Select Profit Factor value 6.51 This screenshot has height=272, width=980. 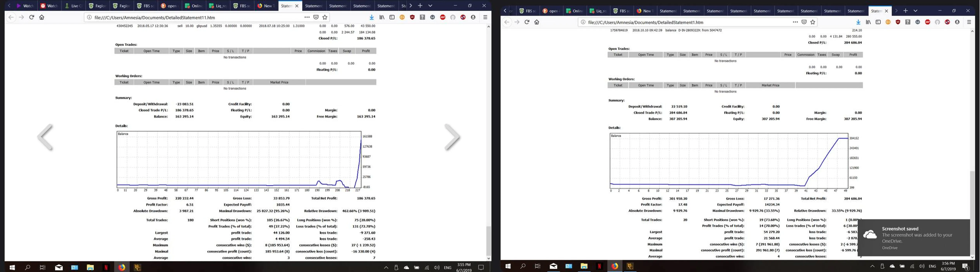click(x=190, y=204)
